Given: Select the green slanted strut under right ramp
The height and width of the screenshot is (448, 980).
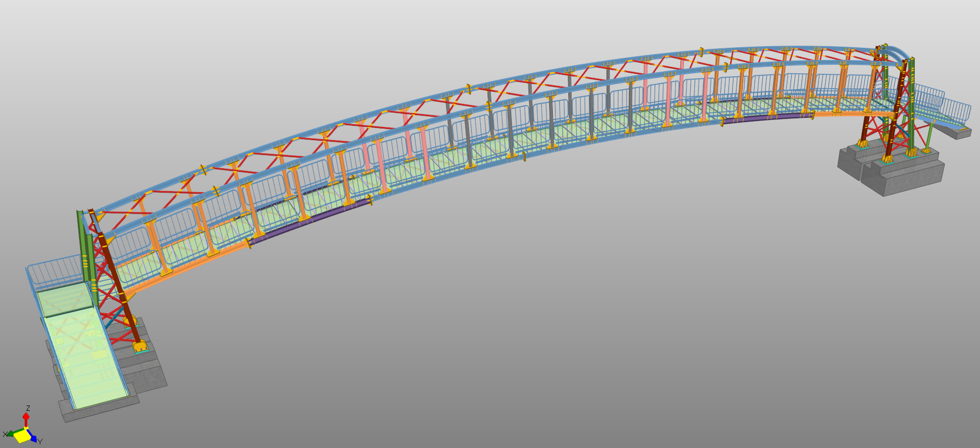Looking at the screenshot, I should [x=930, y=135].
